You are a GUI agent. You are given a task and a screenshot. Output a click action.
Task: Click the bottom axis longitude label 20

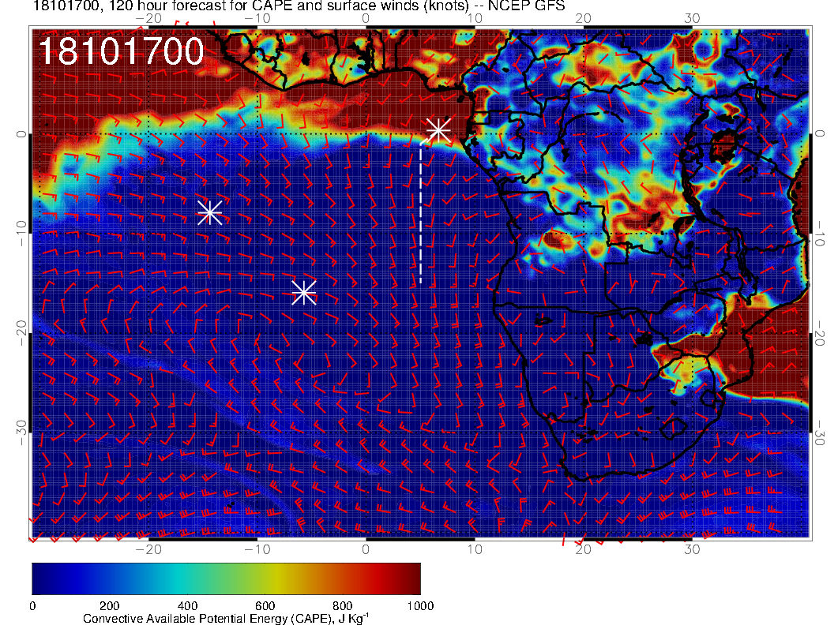584,549
